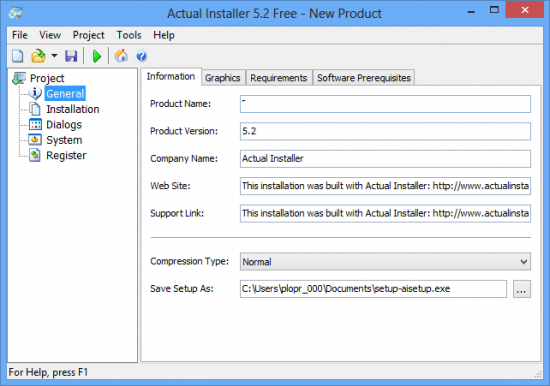Minimize the Actual Installer window
This screenshot has height=386, width=550.
click(x=471, y=11)
